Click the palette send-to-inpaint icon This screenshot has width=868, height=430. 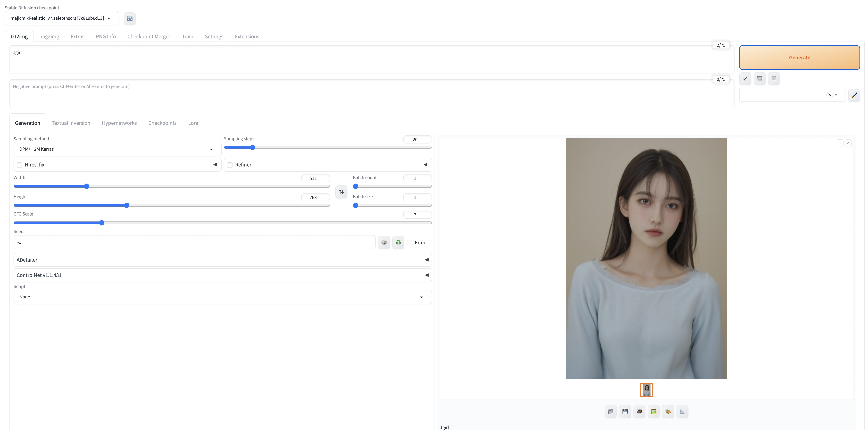(x=668, y=411)
